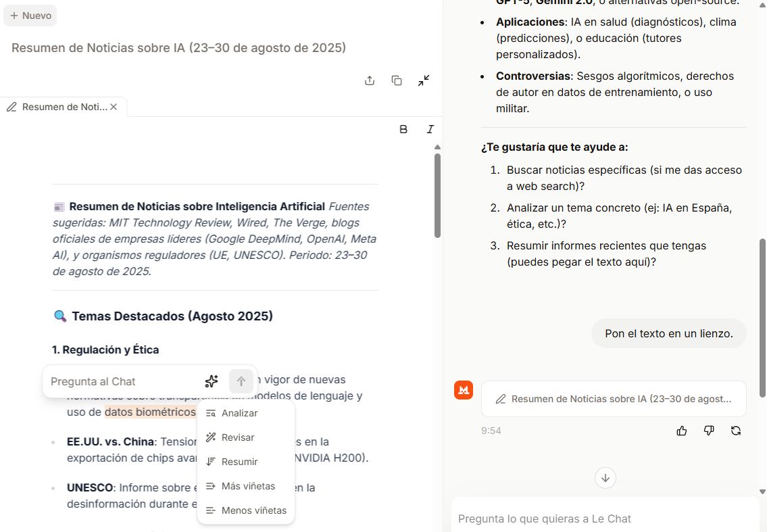Screen dimensions: 767x532
Task: Regenerate the response with the refresh icon
Action: pos(736,431)
